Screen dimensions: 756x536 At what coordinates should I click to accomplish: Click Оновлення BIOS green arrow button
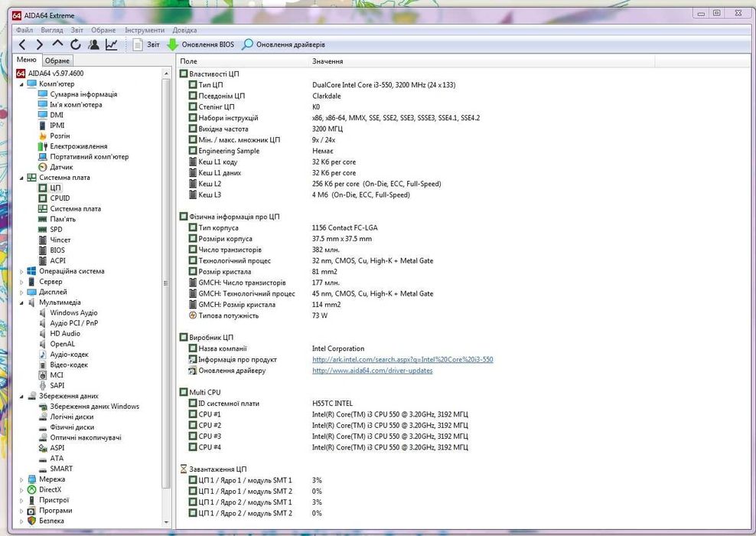tap(200, 45)
